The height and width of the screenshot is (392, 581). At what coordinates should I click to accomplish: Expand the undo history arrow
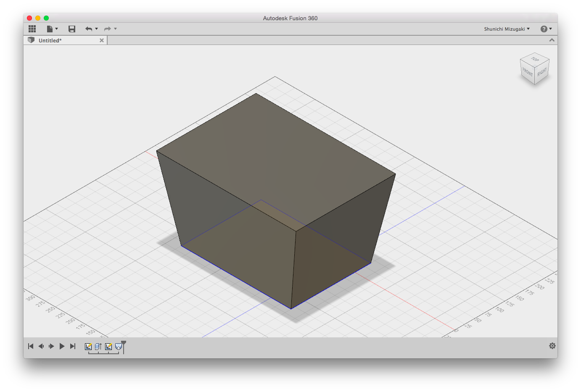pyautogui.click(x=97, y=29)
